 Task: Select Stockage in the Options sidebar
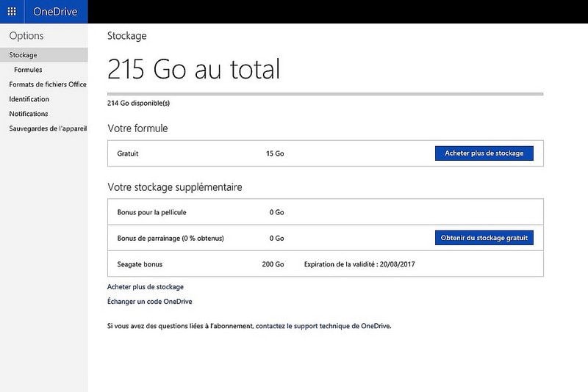tap(44, 55)
